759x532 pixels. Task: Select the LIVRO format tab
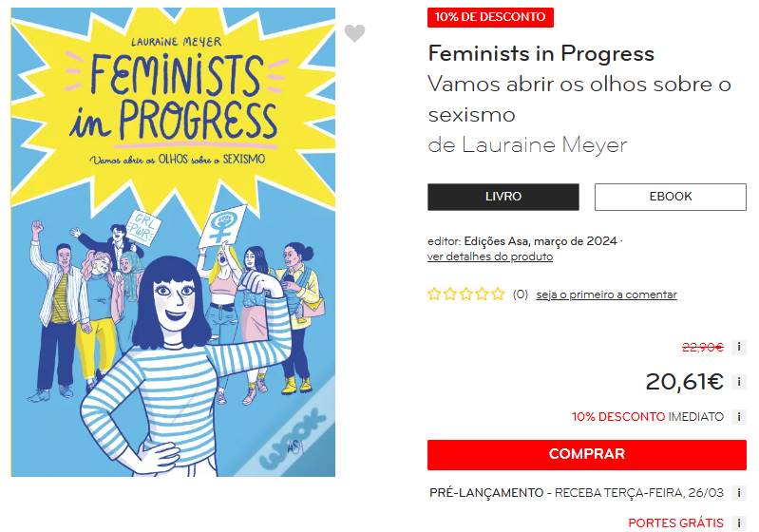[x=503, y=197]
